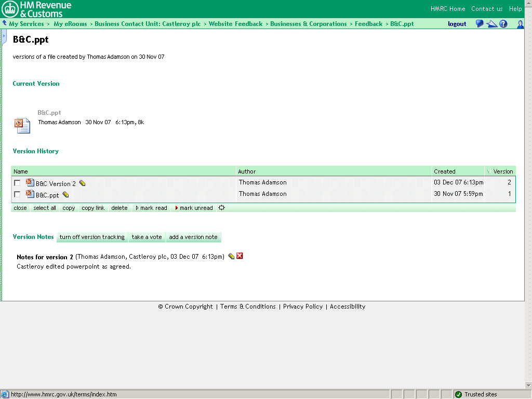Click the paper airplane send icon

click(491, 24)
